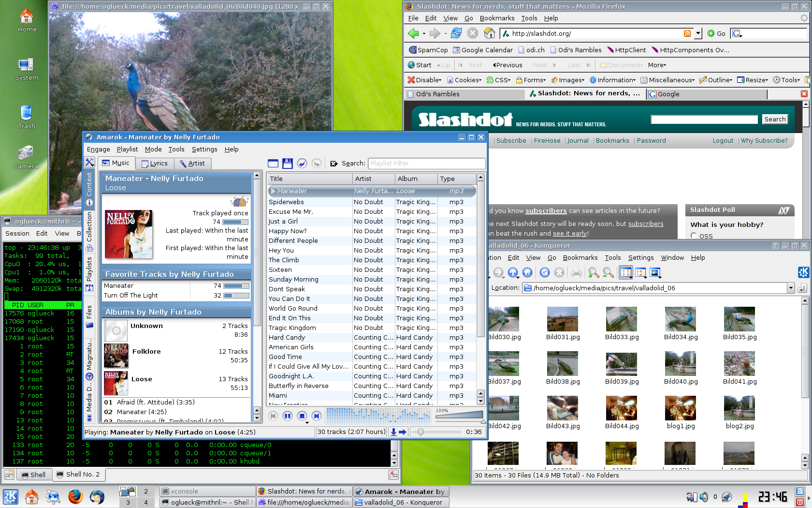Zoom in using Konqueror magnifier plus icon
The image size is (812, 508).
coord(594,272)
